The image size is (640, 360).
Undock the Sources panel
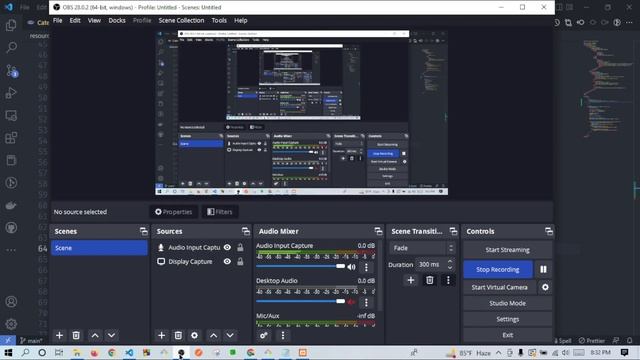click(246, 231)
